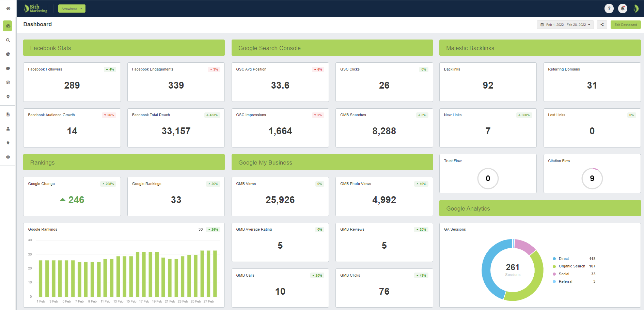Click the Facebook Followers value 289
644x310 pixels.
(72, 85)
